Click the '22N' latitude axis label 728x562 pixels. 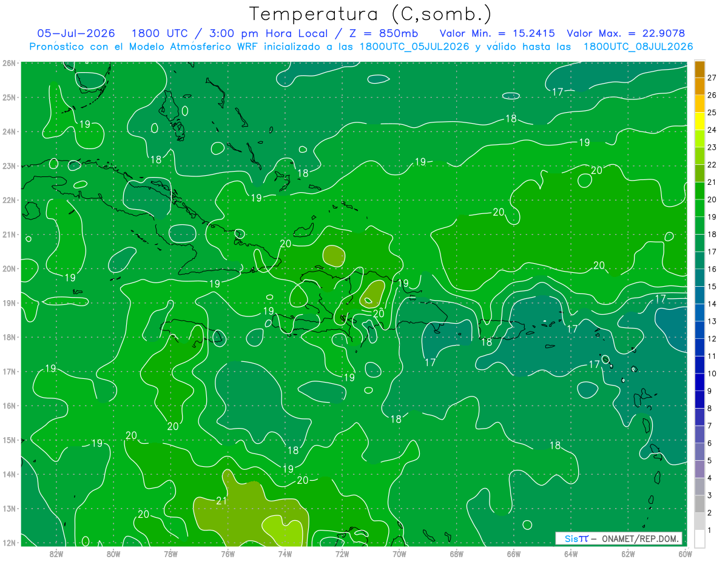(x=8, y=200)
